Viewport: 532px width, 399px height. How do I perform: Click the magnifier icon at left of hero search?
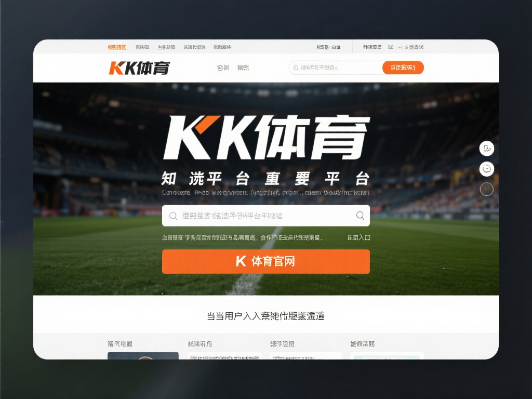click(x=173, y=216)
